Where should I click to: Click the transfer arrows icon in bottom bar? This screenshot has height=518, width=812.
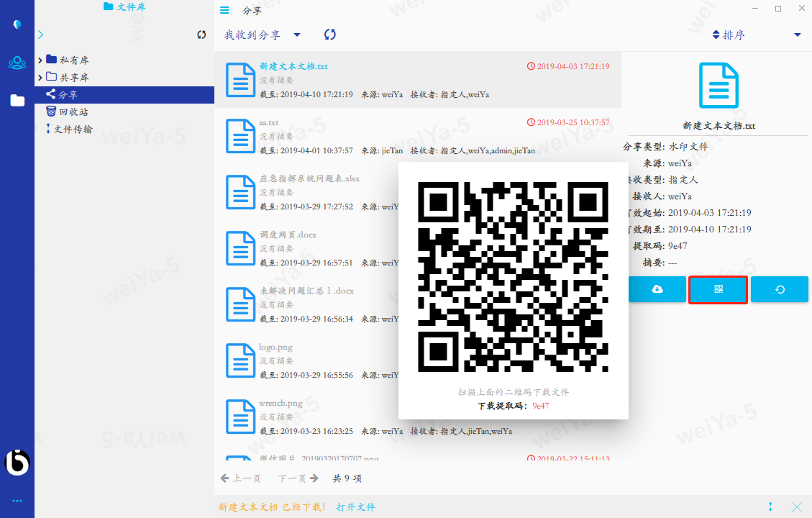click(x=771, y=506)
